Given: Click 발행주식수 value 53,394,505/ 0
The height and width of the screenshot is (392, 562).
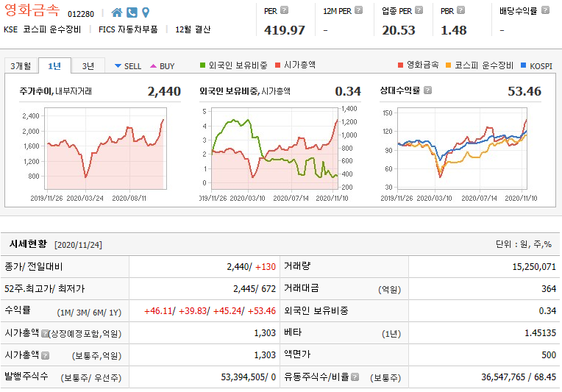Looking at the screenshot, I should [249, 377].
